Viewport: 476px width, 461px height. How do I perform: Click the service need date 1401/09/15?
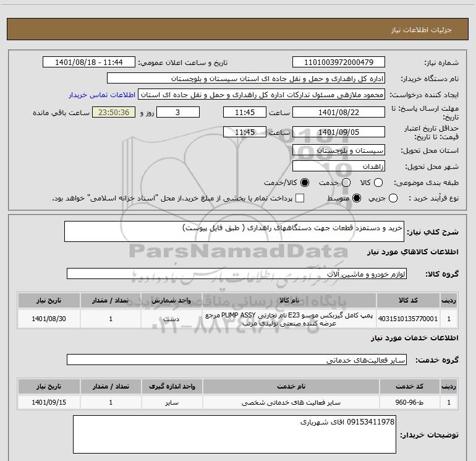click(49, 402)
